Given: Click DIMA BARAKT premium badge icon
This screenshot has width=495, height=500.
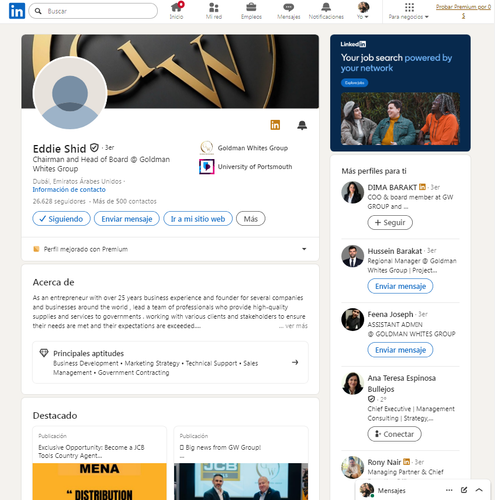Looking at the screenshot, I should coord(422,187).
